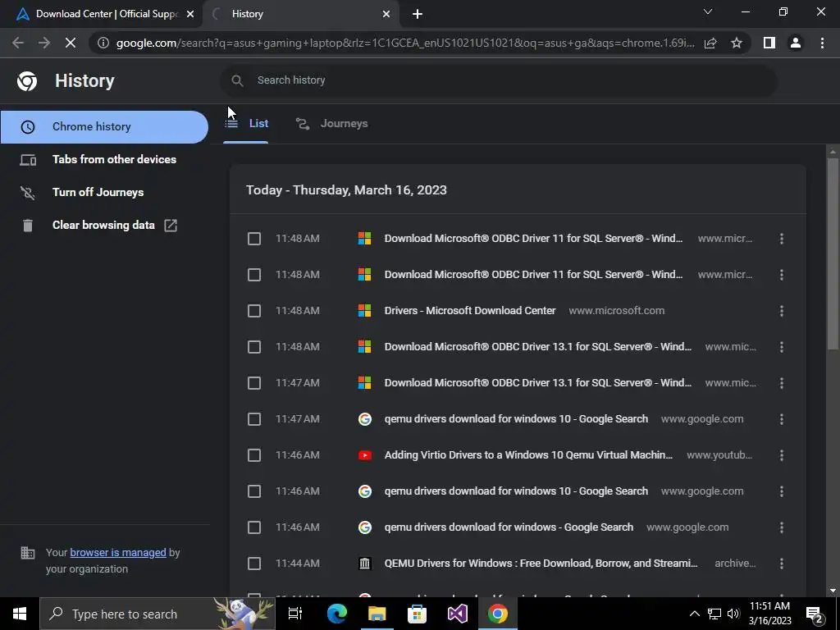Open actions menu for qemu drivers download for windows entry
This screenshot has height=630, width=840.
coord(782,527)
